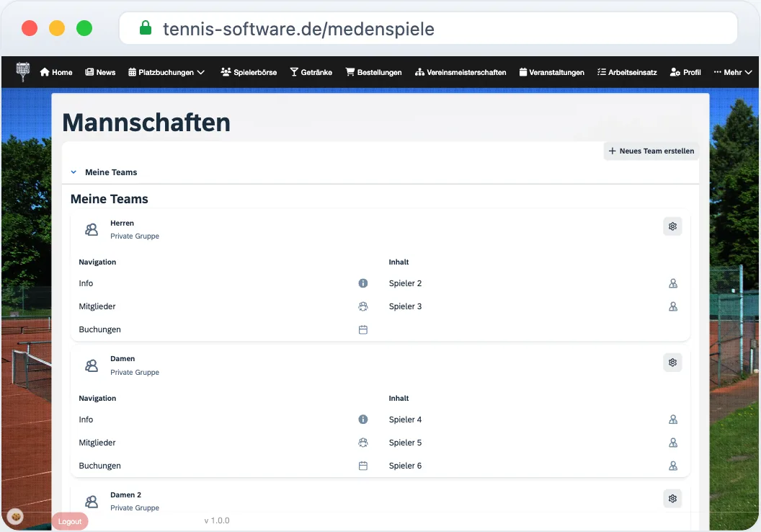Click members icon in Herren Mitglieder row
This screenshot has width=761, height=532.
point(363,306)
